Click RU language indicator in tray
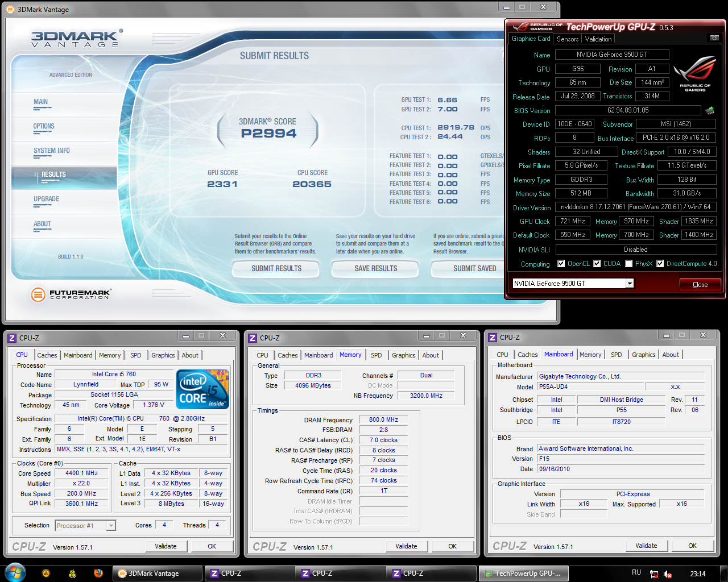The width and height of the screenshot is (728, 582). point(636,572)
